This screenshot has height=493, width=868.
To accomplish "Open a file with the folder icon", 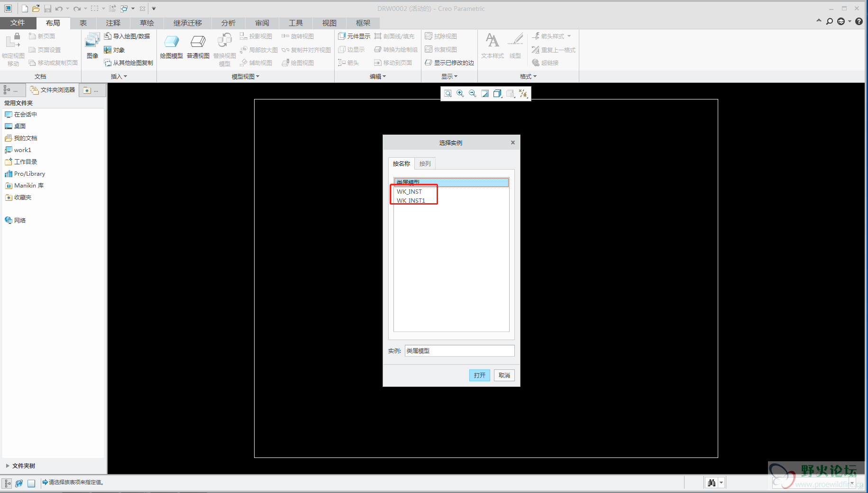I will [x=36, y=9].
